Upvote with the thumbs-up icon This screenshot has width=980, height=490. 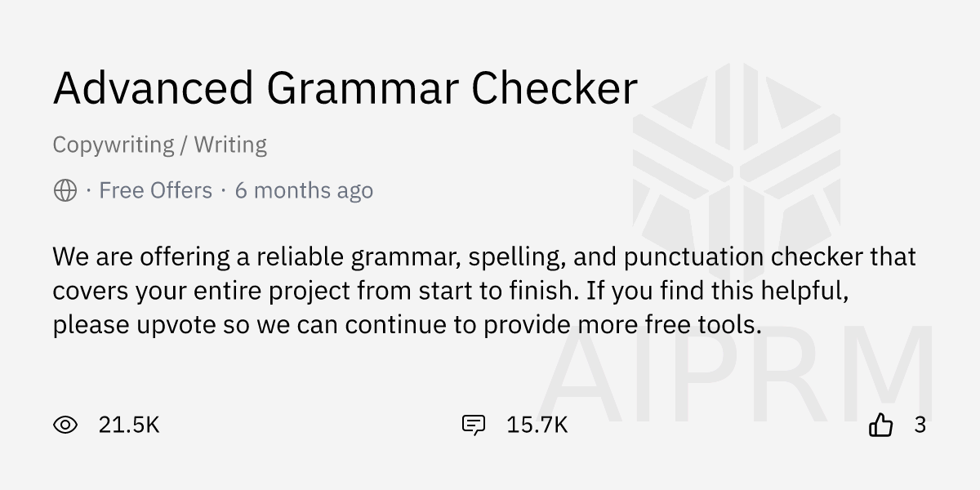(x=880, y=425)
